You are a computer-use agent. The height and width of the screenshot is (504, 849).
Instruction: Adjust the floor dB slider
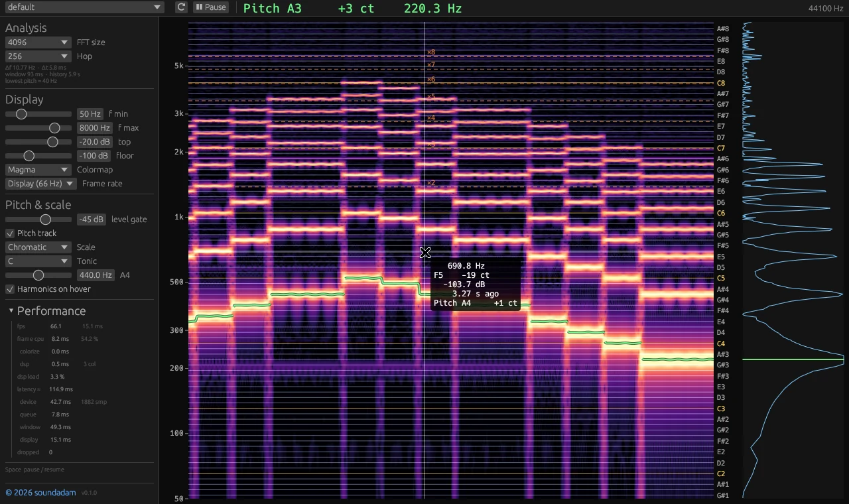click(x=38, y=156)
